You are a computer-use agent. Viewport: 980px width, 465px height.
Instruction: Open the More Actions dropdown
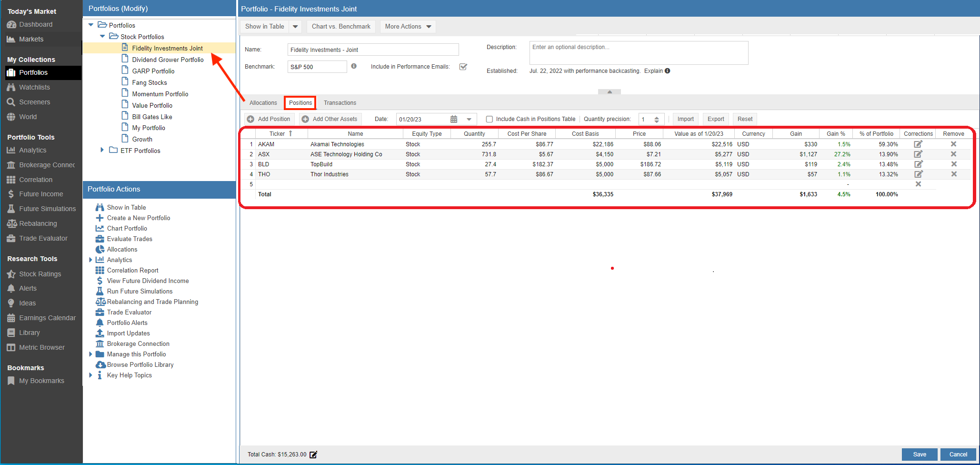(408, 27)
